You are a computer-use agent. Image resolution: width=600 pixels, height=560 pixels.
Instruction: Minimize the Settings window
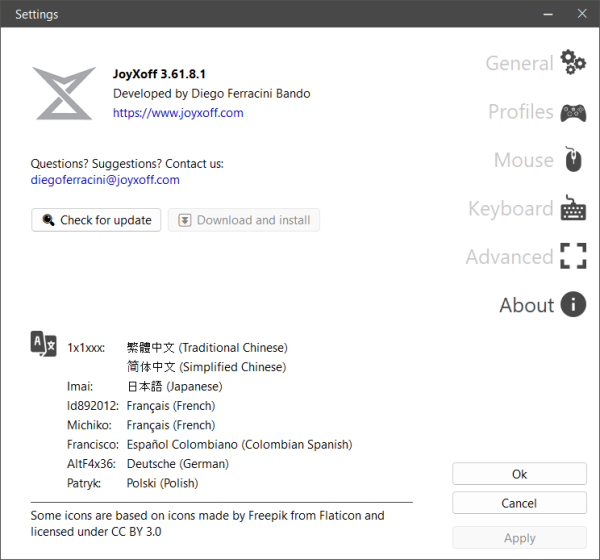(548, 14)
